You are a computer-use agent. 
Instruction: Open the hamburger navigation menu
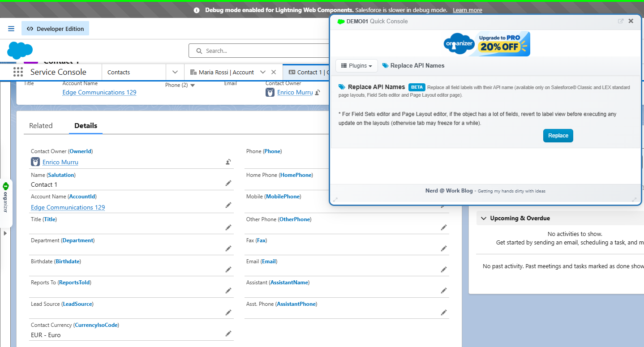coord(11,29)
